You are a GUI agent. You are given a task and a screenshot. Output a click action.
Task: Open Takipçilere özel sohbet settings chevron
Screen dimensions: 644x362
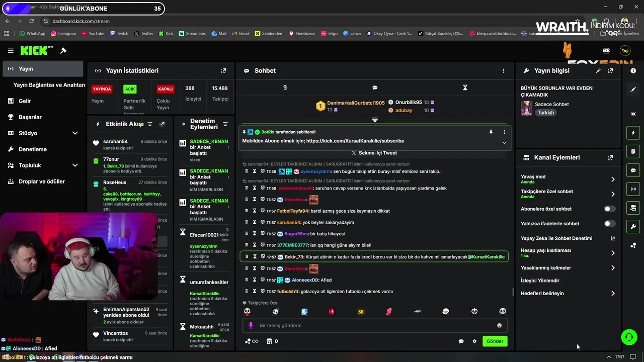pos(612,194)
